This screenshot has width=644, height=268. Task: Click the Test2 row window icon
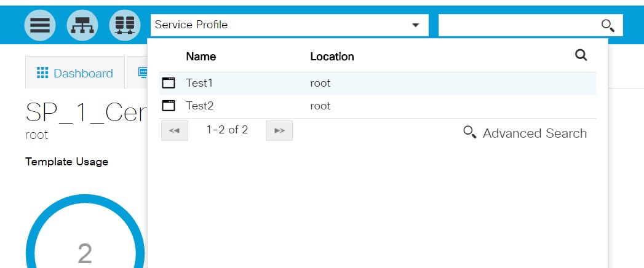pyautogui.click(x=169, y=106)
